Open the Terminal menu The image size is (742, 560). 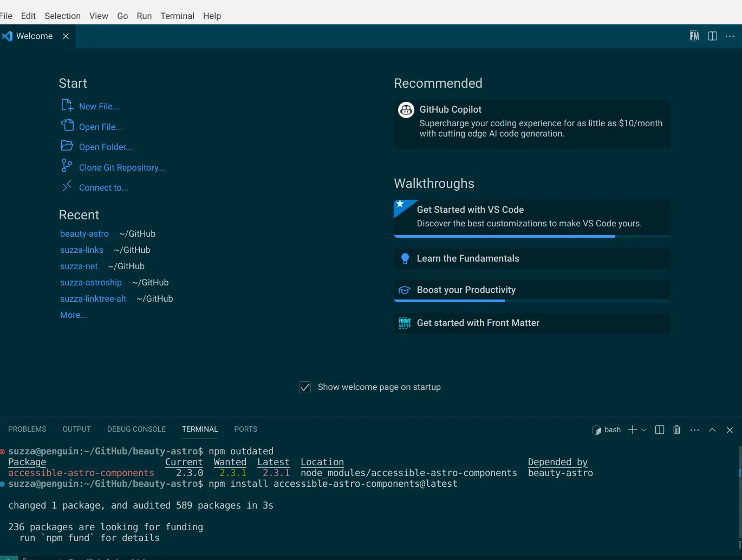pos(177,16)
